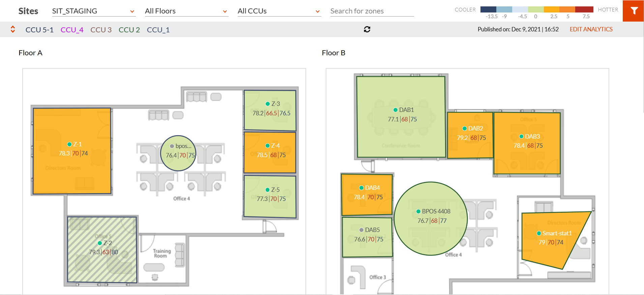Select the BPOS 4408 zone name
This screenshot has width=644, height=295.
tap(436, 211)
